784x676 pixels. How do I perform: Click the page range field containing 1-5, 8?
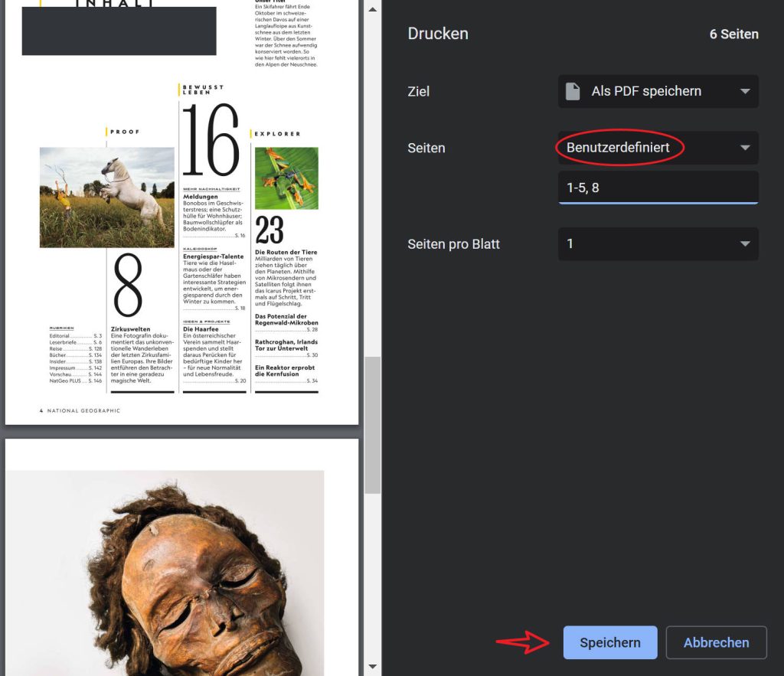point(658,188)
